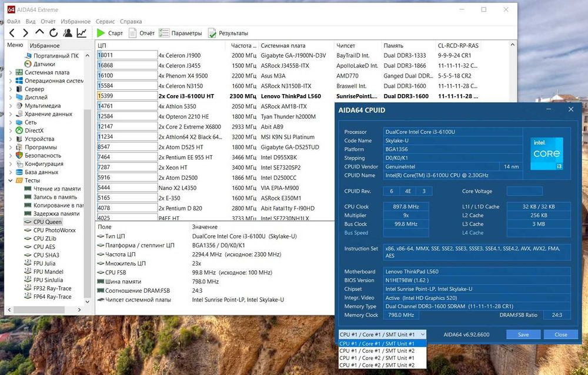Select FP64 Ray-Trace test

click(x=52, y=296)
